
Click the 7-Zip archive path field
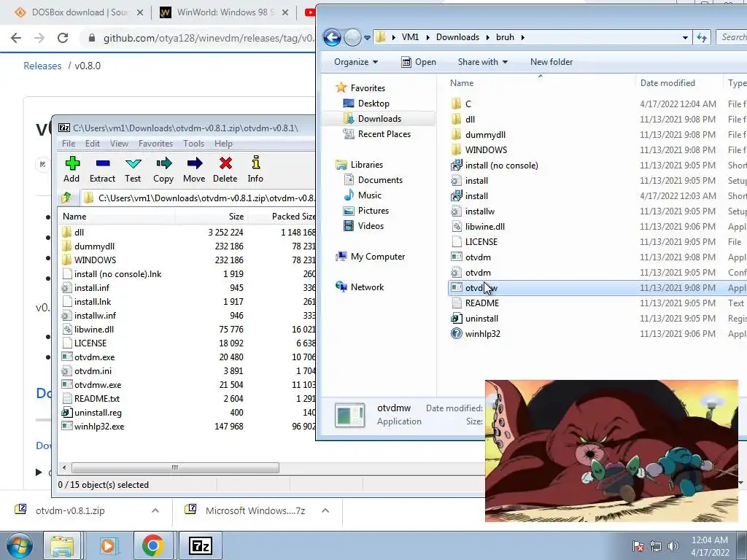click(198, 198)
